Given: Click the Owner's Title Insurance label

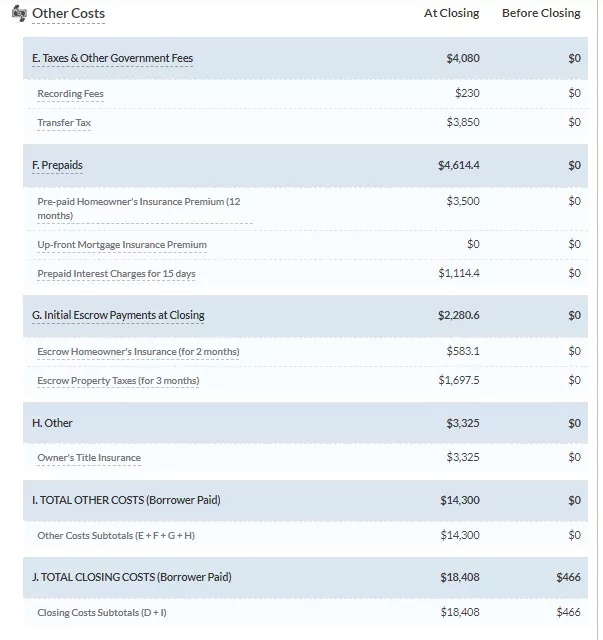Looking at the screenshot, I should [89, 458].
